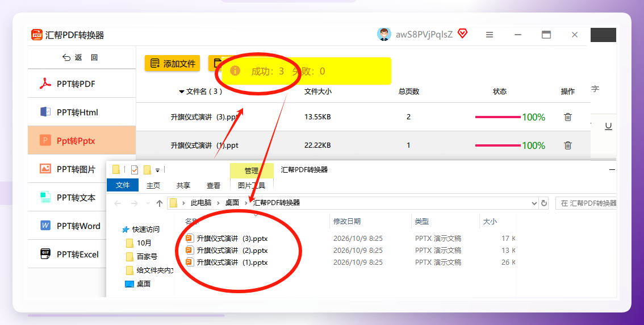This screenshot has height=325, width=644.
Task: Sort Explorer by 大小 column
Action: 490,221
